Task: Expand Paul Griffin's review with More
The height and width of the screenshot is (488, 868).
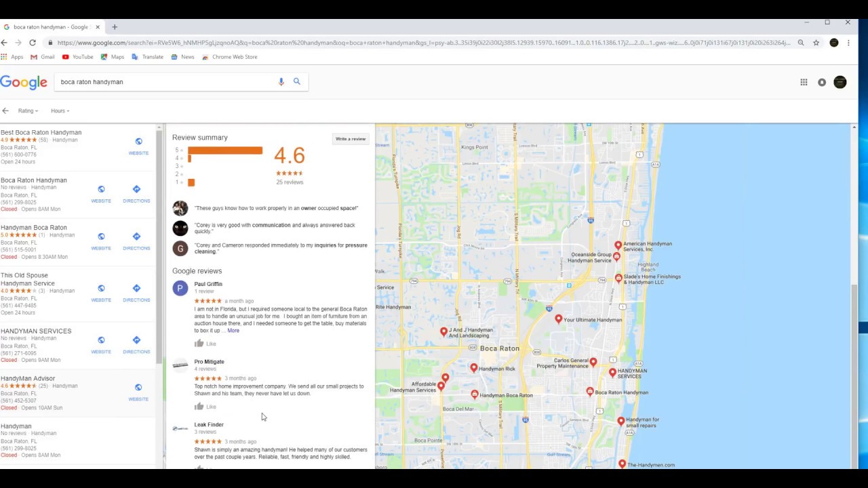Action: coord(233,331)
